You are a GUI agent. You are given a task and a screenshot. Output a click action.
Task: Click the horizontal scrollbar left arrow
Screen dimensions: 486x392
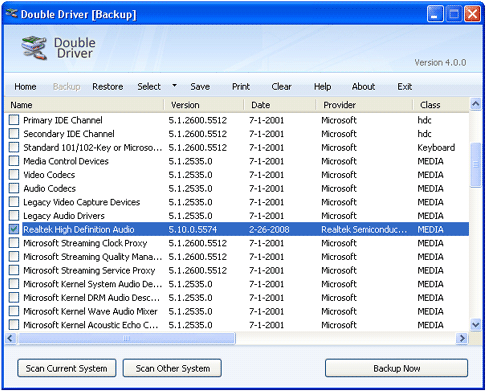pos(10,338)
